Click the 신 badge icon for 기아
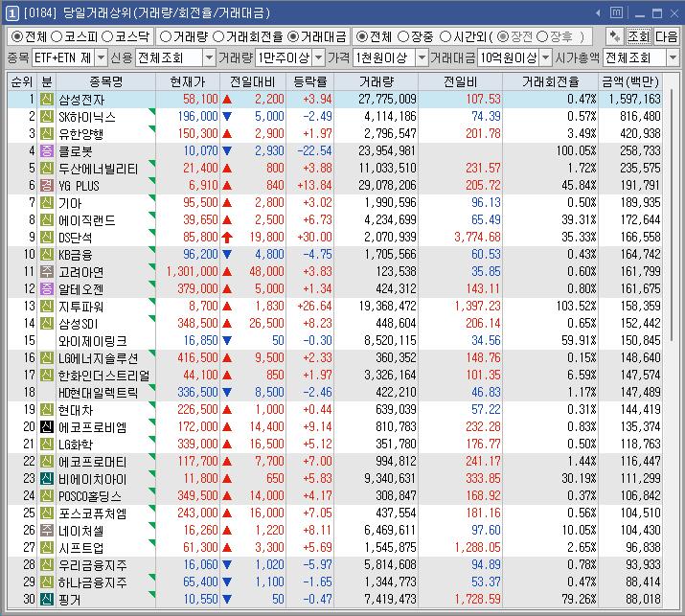685x616 pixels. [47, 203]
